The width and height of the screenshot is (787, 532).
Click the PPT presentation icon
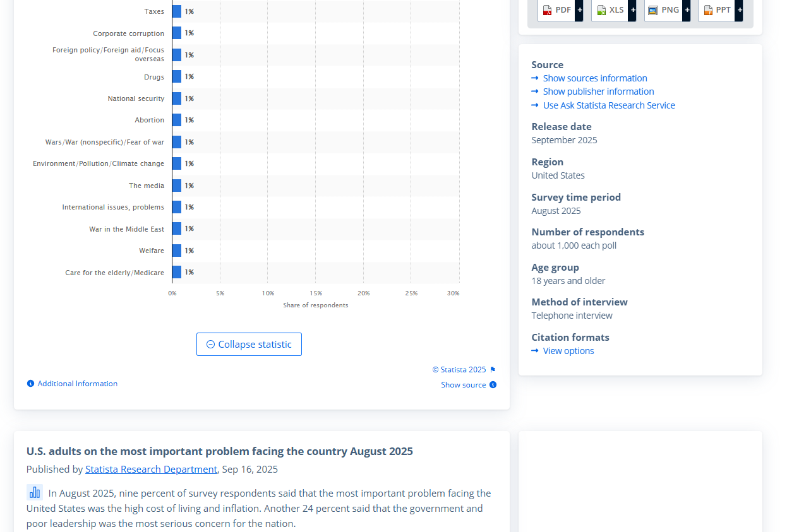coord(708,10)
